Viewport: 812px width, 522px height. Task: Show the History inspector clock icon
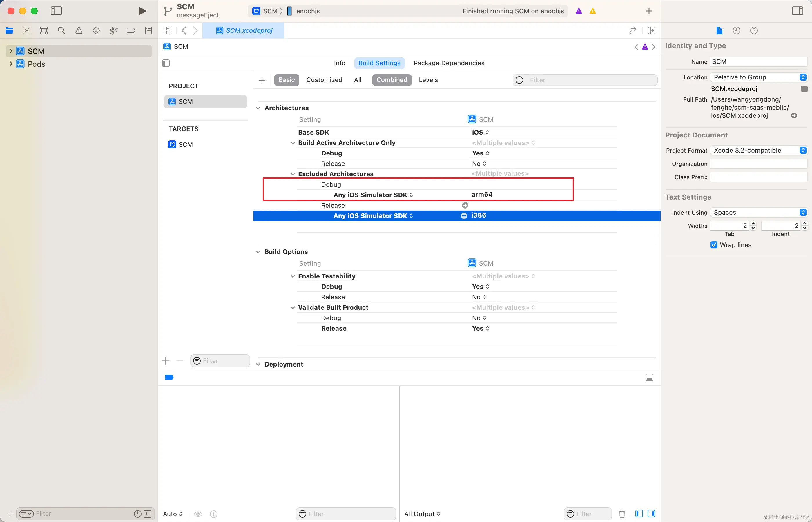(x=736, y=30)
